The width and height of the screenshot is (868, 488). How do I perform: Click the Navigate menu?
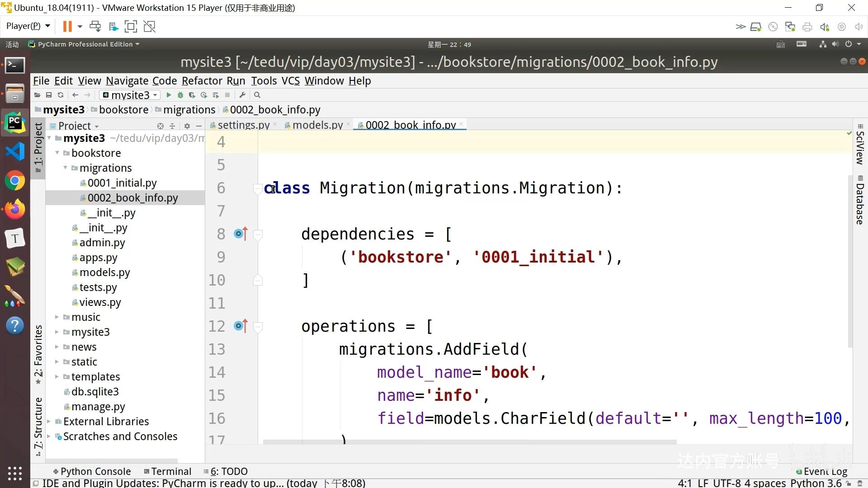coord(127,80)
